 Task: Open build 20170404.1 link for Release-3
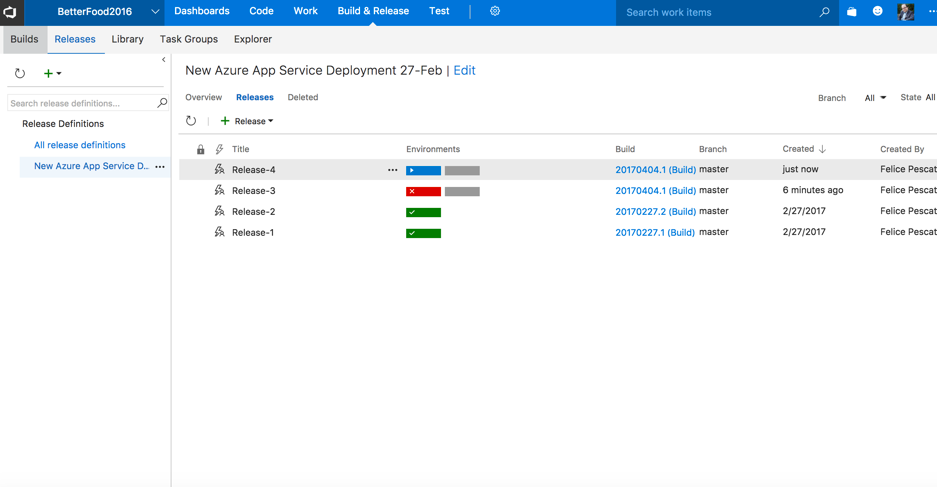click(656, 191)
